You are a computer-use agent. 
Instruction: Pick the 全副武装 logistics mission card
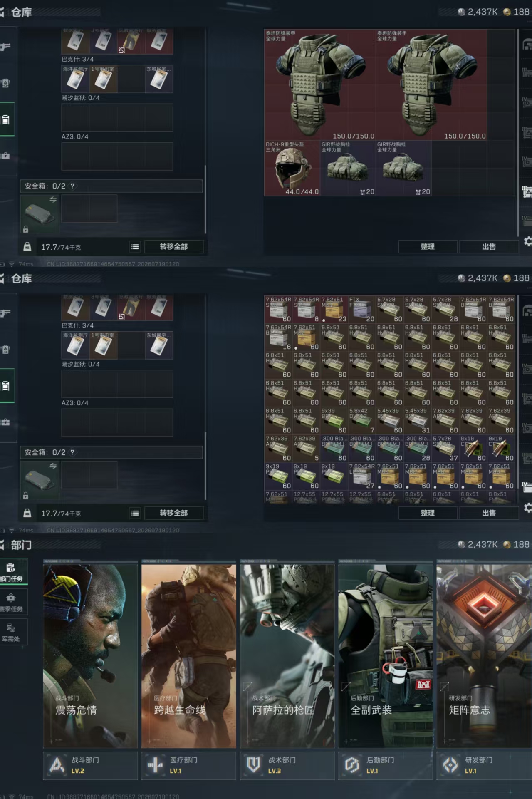tap(386, 656)
